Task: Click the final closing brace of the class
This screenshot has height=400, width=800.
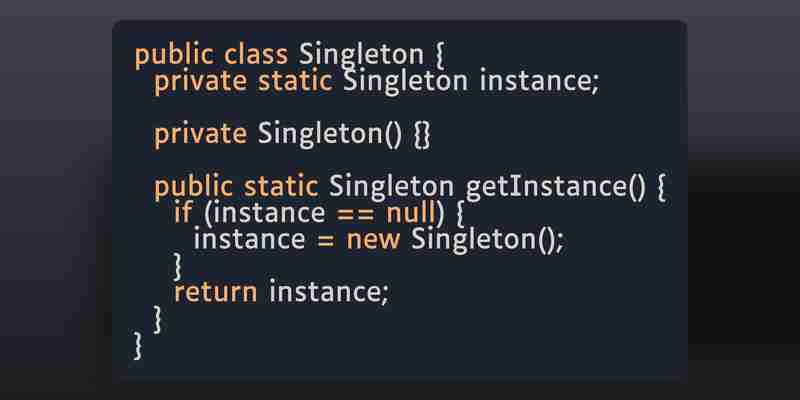Action: click(138, 345)
